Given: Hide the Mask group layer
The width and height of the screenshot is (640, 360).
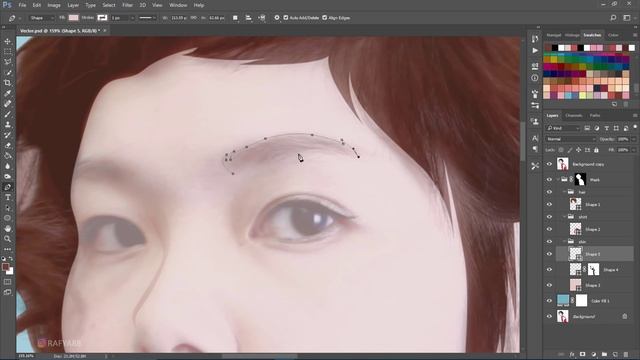Looking at the screenshot, I should 549,180.
